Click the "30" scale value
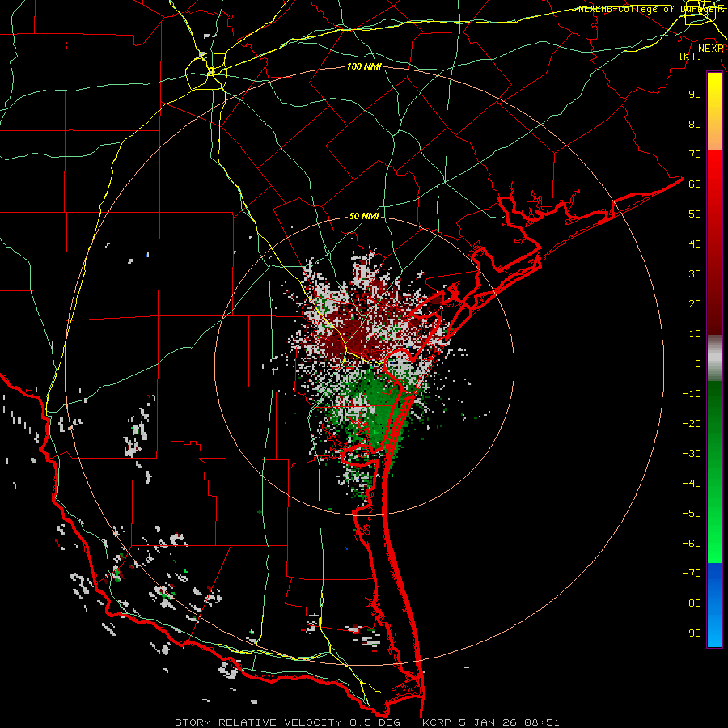 [695, 274]
